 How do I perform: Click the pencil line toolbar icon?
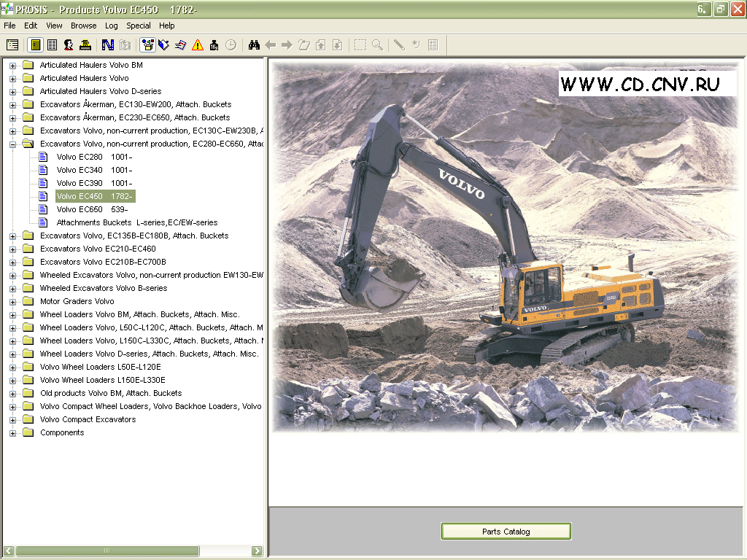399,45
